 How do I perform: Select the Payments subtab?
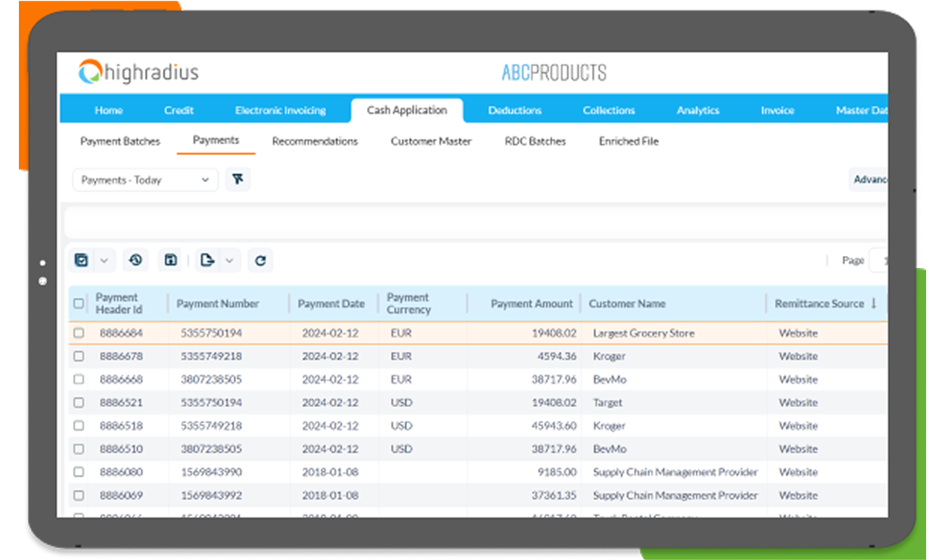(x=216, y=140)
